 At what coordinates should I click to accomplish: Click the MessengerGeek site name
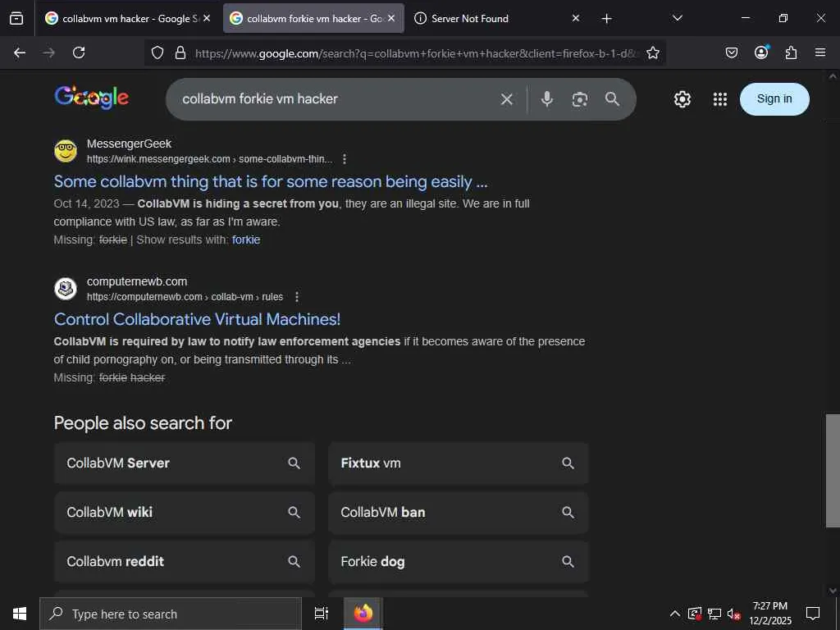click(129, 144)
